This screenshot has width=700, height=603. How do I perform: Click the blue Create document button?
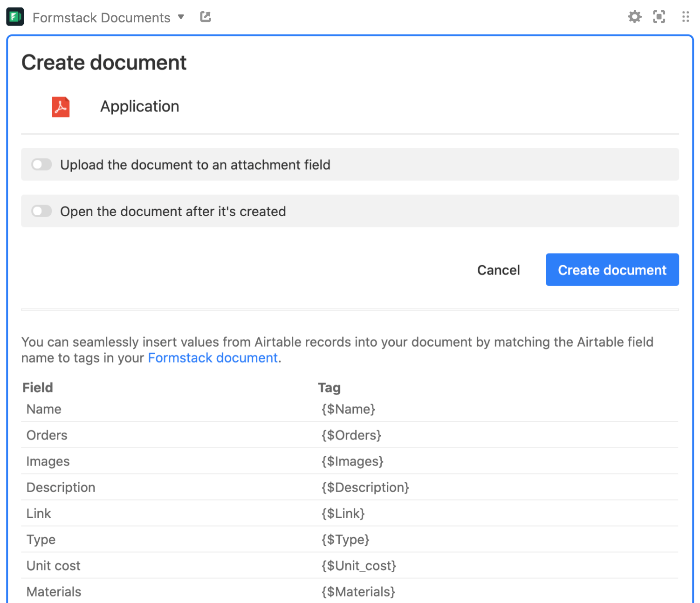click(612, 270)
